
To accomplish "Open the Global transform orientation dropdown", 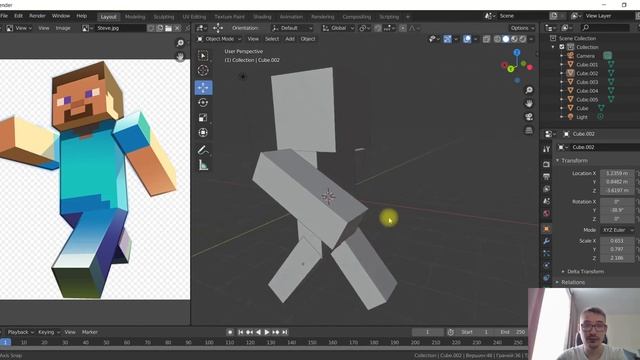I will click(338, 28).
